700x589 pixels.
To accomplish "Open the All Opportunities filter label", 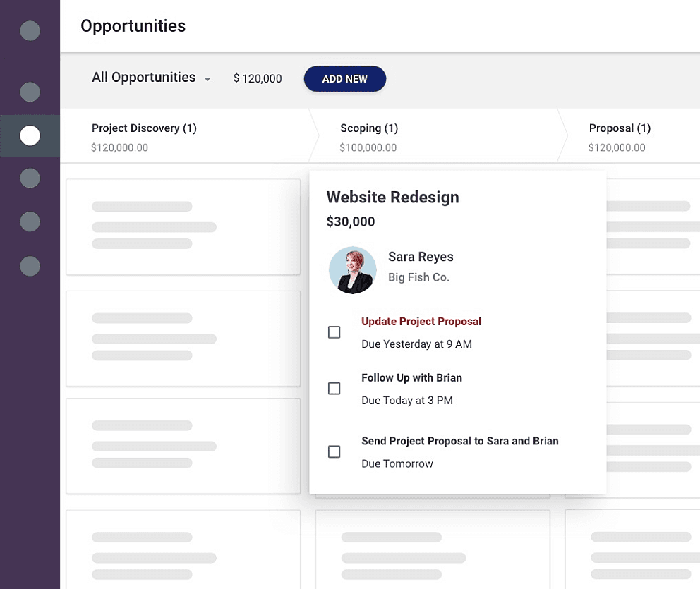I will pos(144,77).
